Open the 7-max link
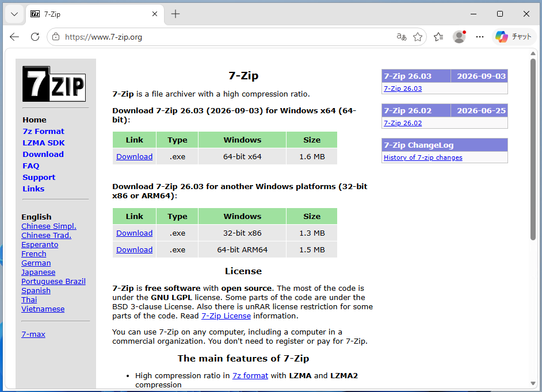Viewport: 542px width, 392px height. (x=33, y=335)
